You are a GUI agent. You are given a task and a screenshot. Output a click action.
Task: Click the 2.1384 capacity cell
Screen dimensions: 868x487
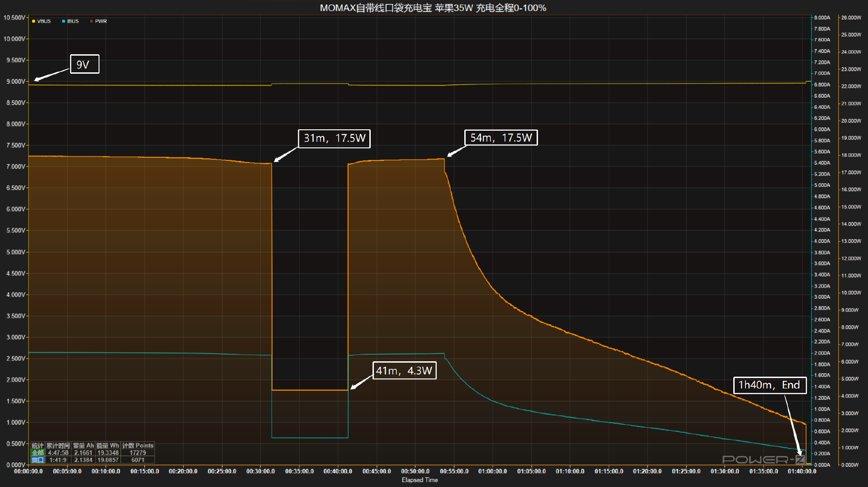[84, 460]
